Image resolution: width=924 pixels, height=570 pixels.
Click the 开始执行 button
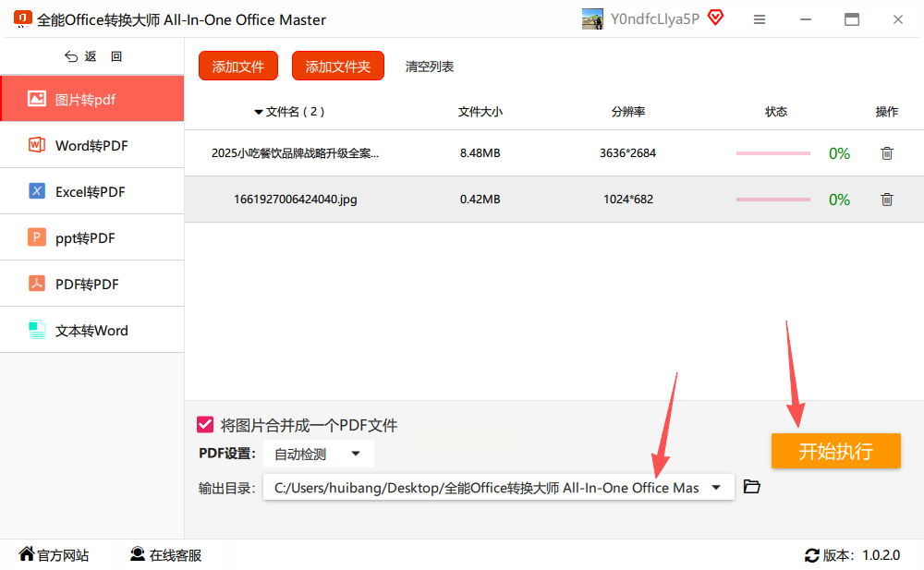(836, 451)
